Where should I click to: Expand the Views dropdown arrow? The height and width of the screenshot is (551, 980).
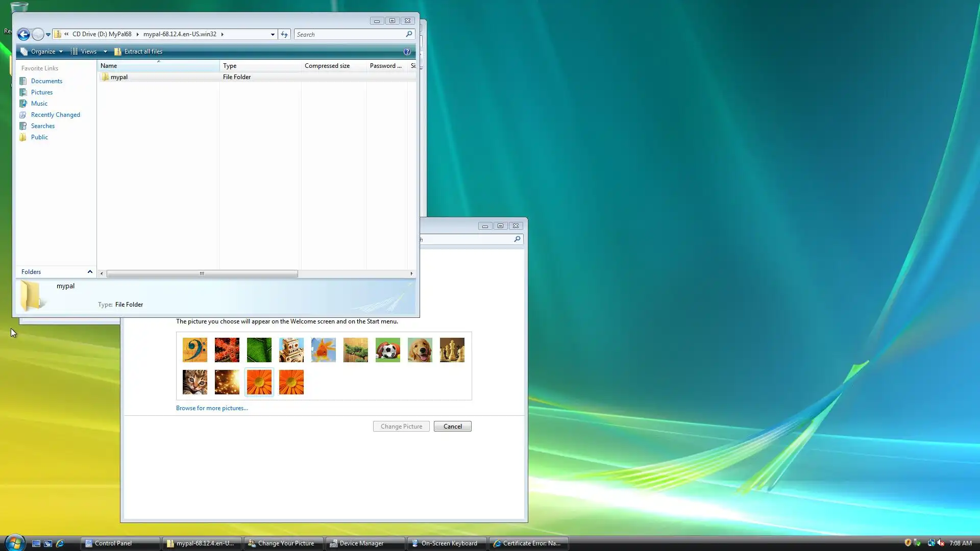[x=105, y=52]
